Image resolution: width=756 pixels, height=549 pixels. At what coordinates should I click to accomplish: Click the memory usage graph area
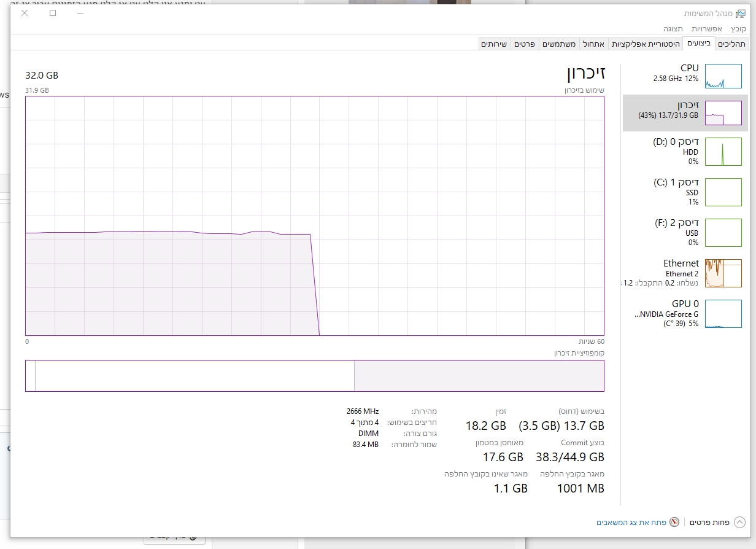pos(315,216)
